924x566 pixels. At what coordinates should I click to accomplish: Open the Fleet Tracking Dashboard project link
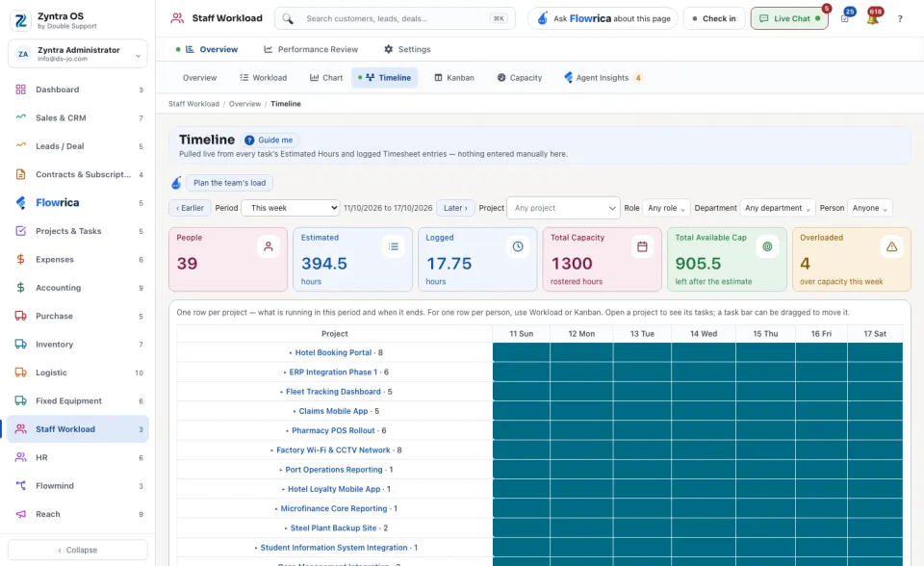click(x=333, y=392)
